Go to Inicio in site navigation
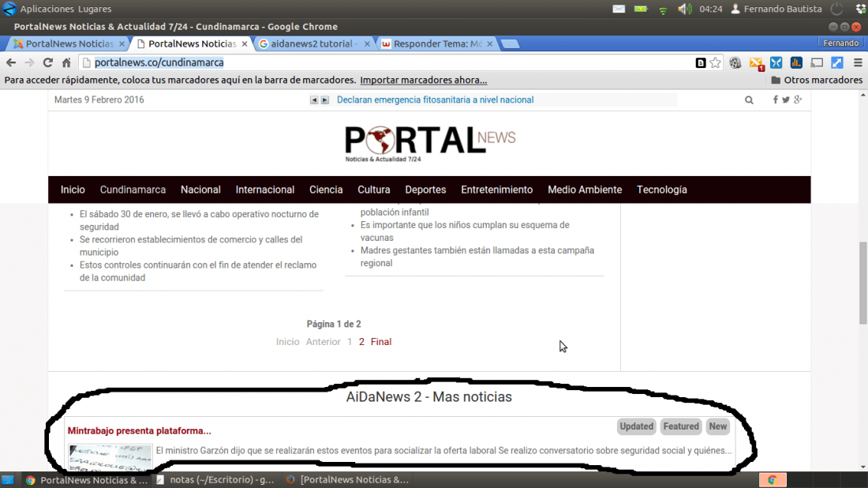Viewport: 868px width, 488px height. pos(73,190)
